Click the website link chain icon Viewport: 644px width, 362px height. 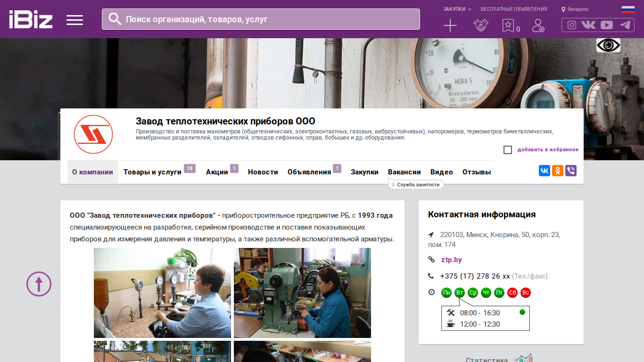click(x=431, y=260)
